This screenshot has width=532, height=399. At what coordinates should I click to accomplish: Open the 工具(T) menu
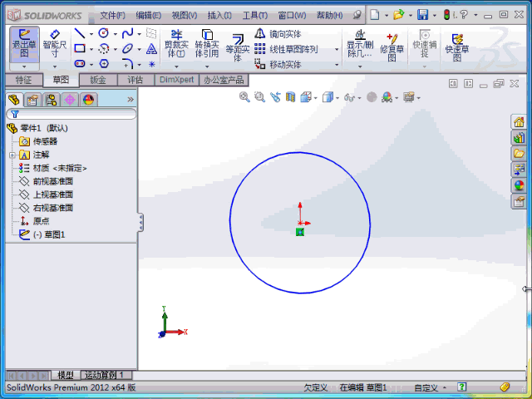[255, 15]
